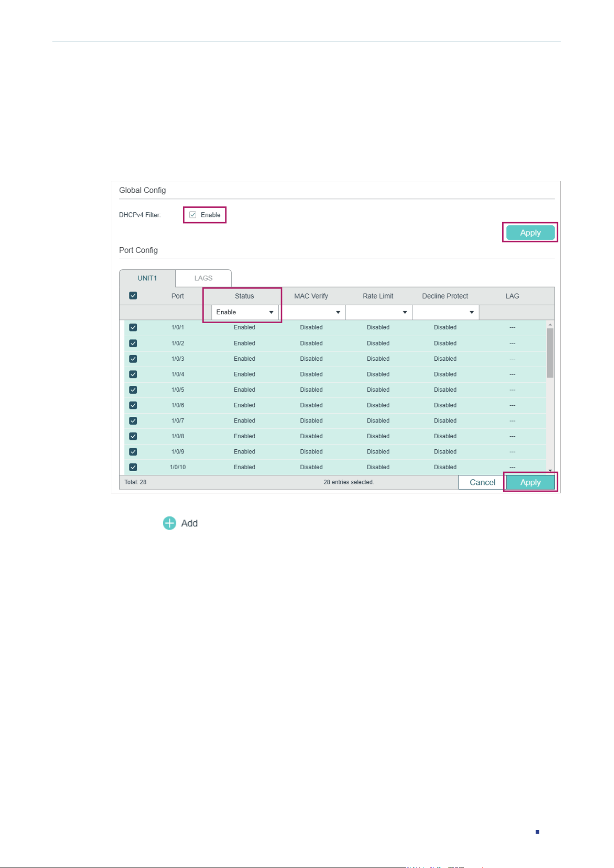
Task: Click the scrollbar down arrow
Action: (x=550, y=471)
